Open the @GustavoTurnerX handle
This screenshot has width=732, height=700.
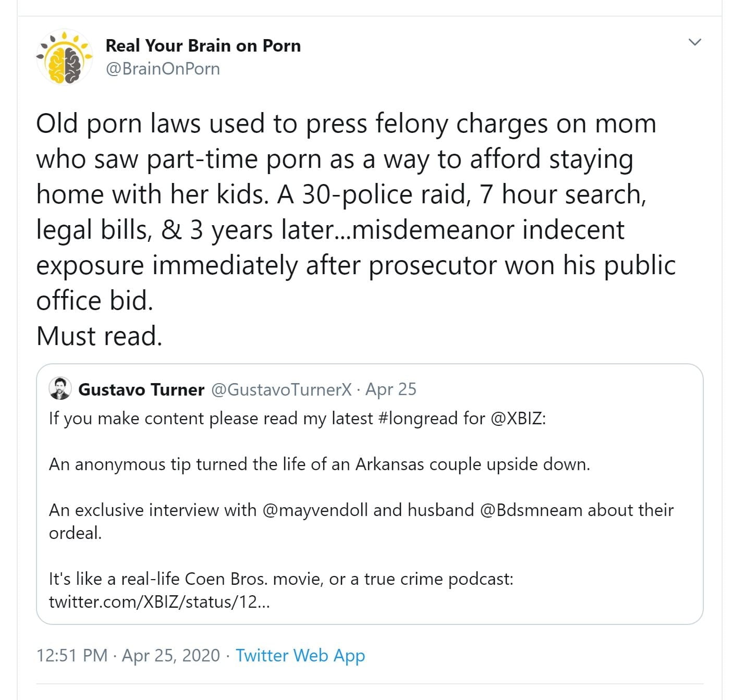point(281,389)
